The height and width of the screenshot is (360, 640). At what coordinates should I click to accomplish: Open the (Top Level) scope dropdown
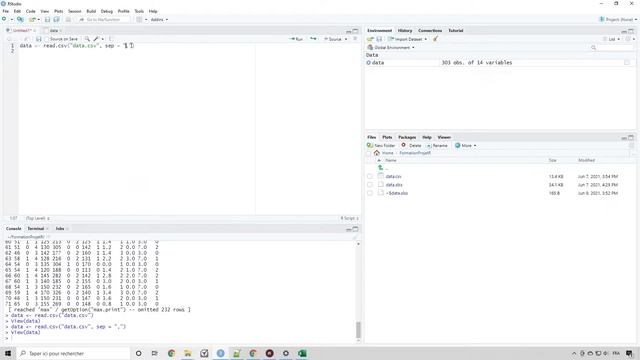click(x=38, y=218)
